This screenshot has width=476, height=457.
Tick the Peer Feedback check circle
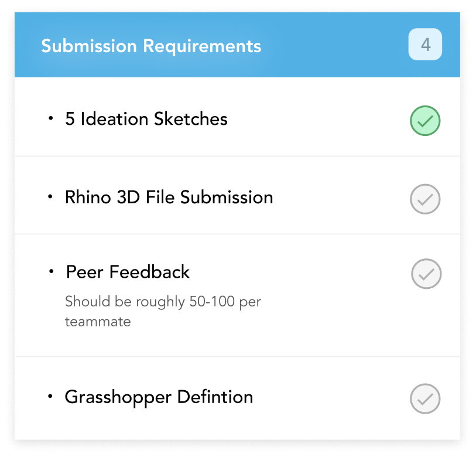coord(426,274)
